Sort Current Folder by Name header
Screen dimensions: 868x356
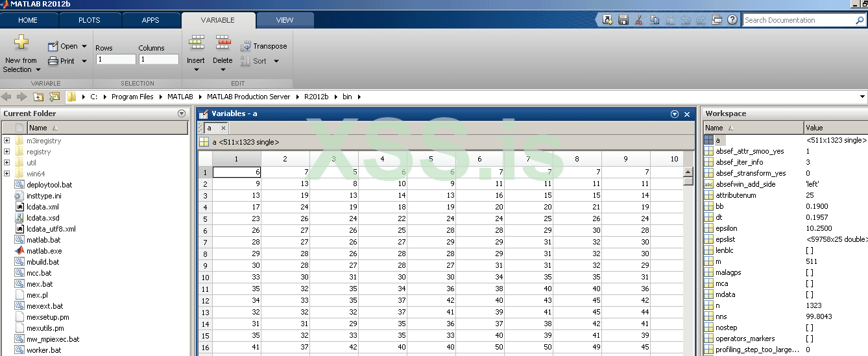pyautogui.click(x=107, y=128)
